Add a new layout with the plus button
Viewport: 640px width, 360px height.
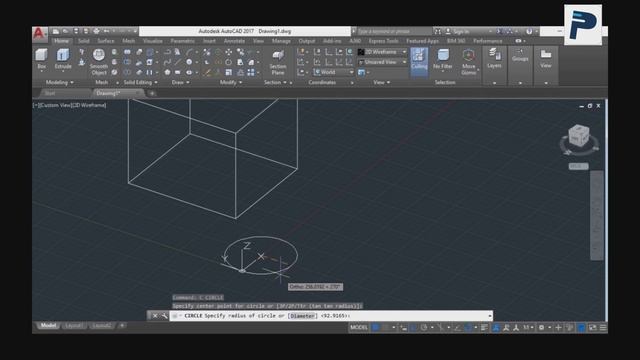click(x=122, y=326)
